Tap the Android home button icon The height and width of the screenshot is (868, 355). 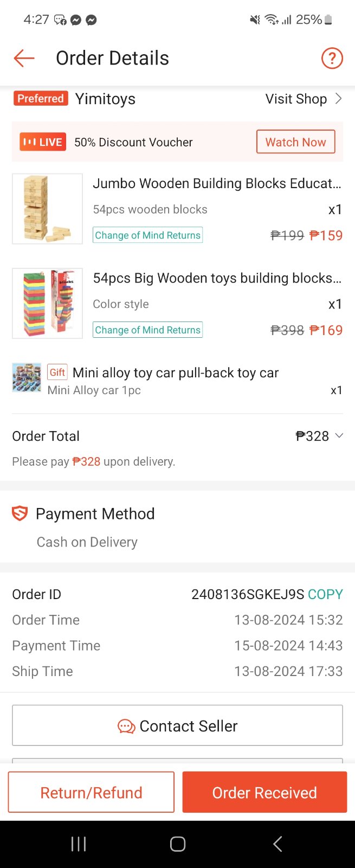coord(178,844)
